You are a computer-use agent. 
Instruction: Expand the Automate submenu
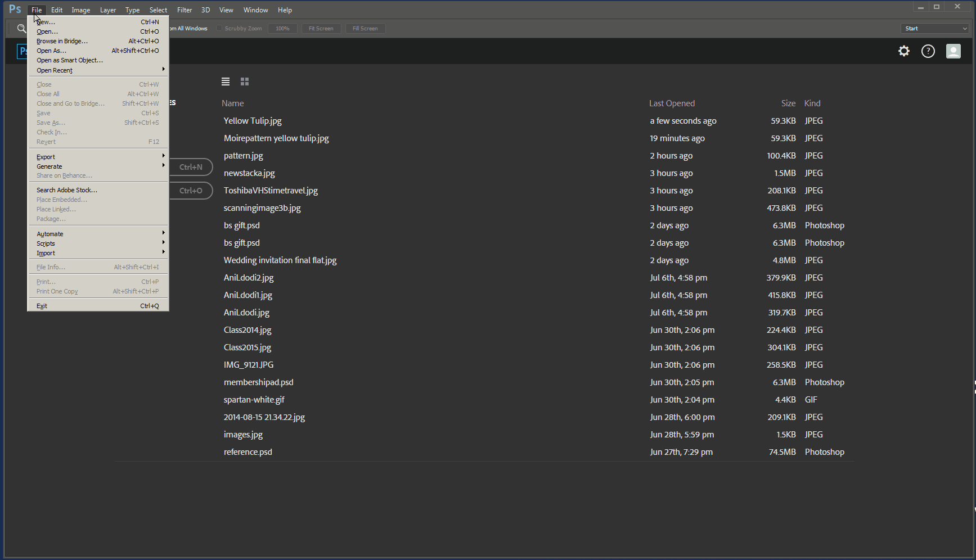click(98, 233)
